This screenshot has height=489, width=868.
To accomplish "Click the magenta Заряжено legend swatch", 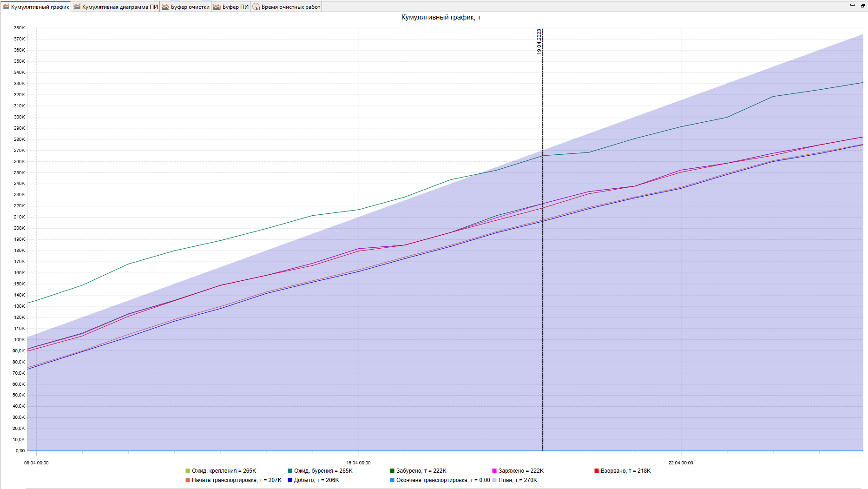I will click(x=494, y=471).
